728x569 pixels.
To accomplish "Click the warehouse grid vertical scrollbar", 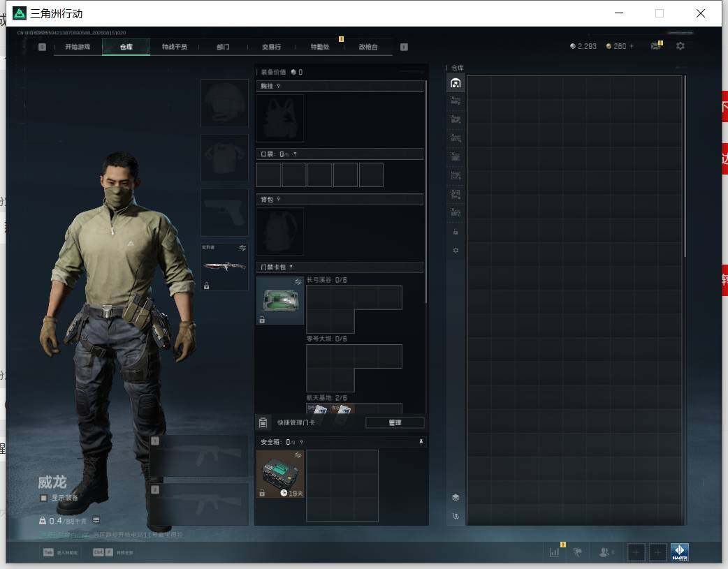I will point(685,167).
